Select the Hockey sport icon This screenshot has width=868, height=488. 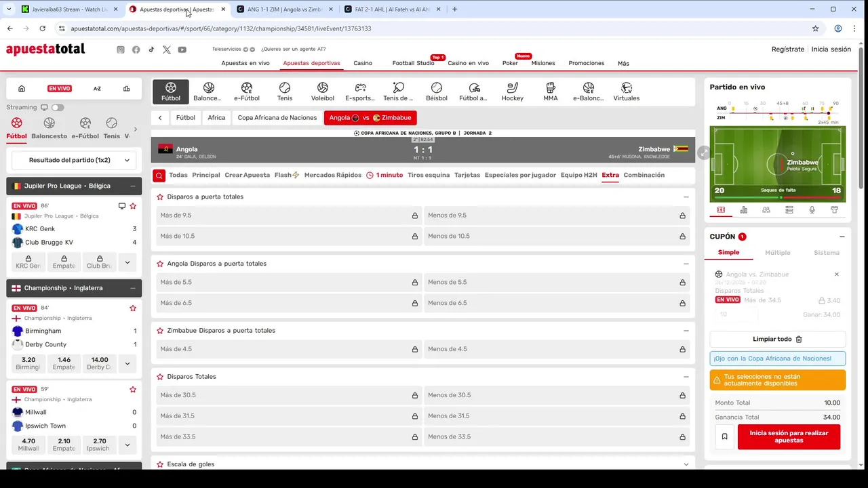[x=513, y=88]
